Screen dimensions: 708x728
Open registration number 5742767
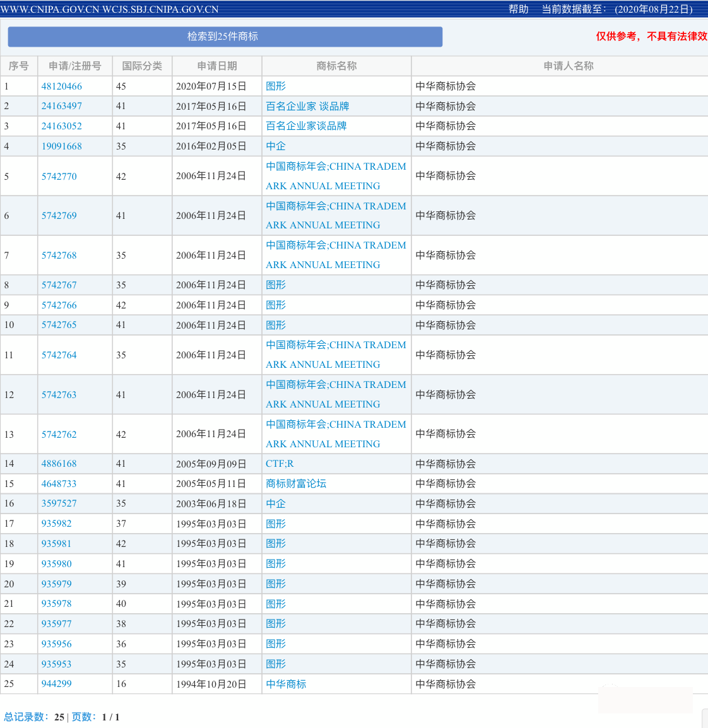[59, 285]
